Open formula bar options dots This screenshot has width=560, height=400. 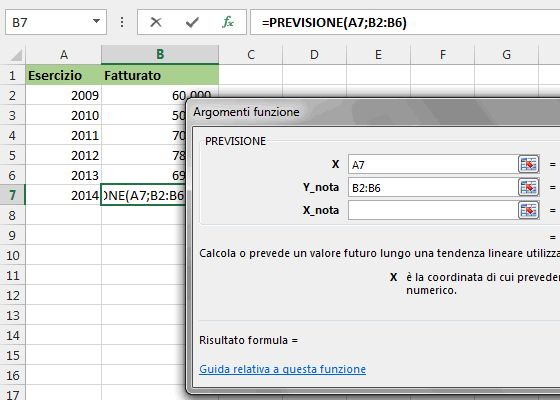(x=122, y=22)
